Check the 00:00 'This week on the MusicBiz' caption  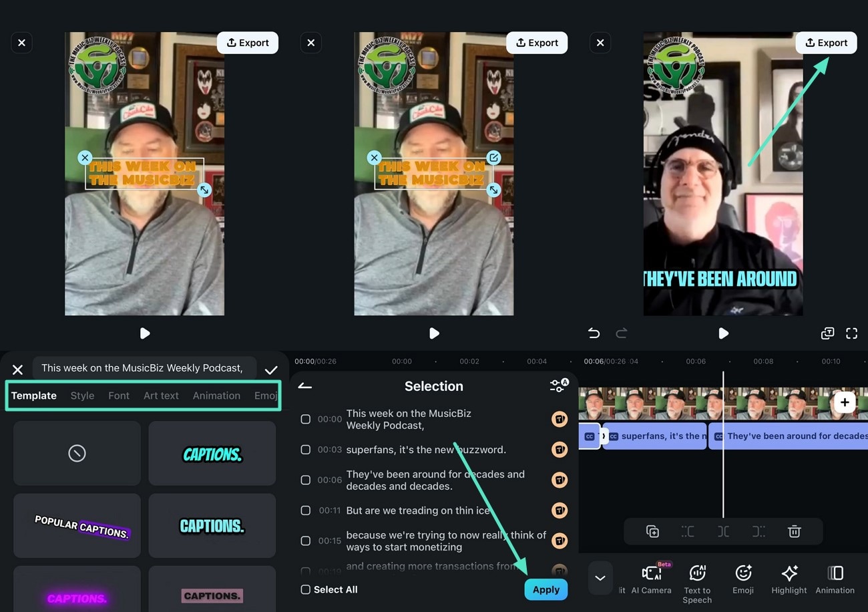coord(305,420)
